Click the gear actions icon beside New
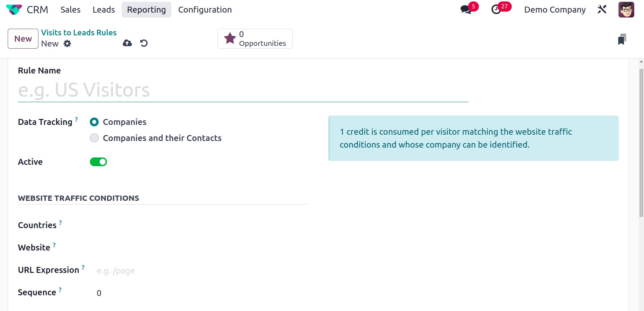Screen dimensions: 644x311 (67, 43)
